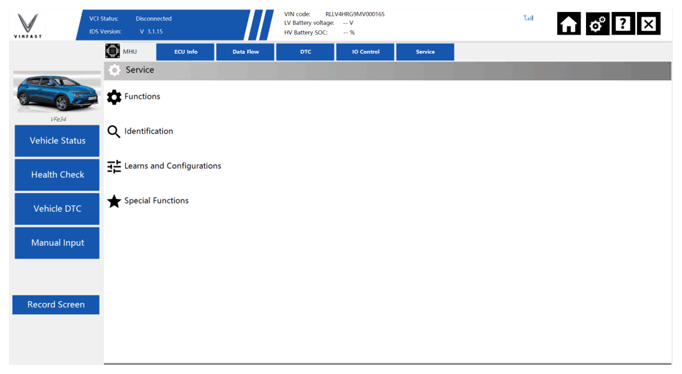This screenshot has height=374, width=682.
Task: Click the LV Battery voltage reading
Action: pos(348,23)
